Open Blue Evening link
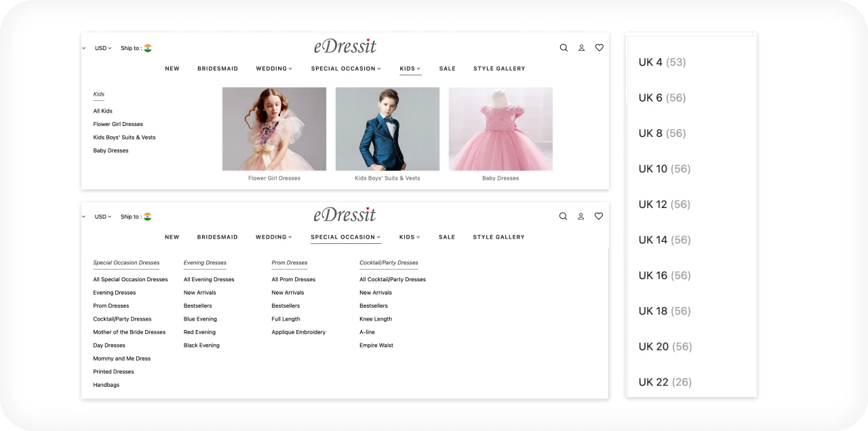The height and width of the screenshot is (431, 868). (x=200, y=319)
